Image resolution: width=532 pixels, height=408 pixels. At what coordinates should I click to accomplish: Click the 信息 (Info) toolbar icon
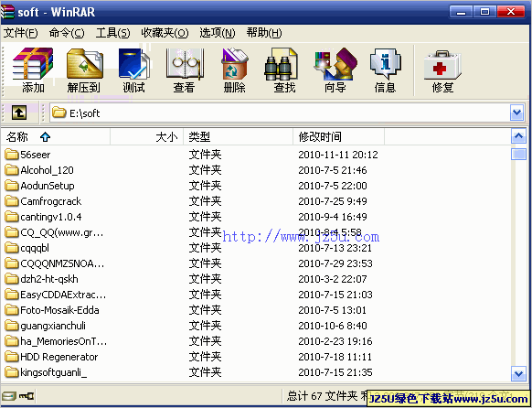(x=386, y=64)
